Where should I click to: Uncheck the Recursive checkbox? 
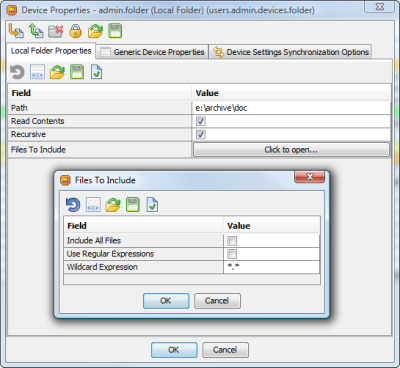201,134
